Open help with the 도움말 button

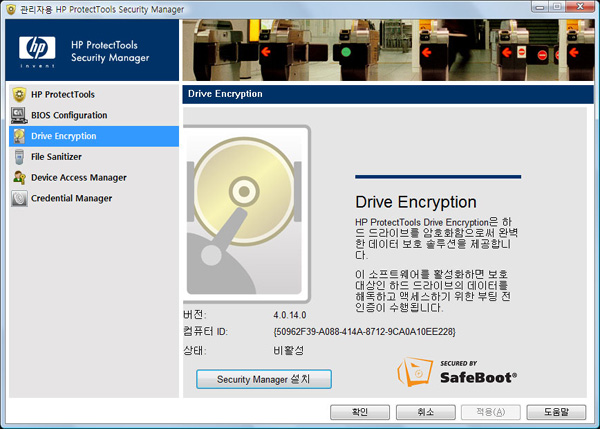(x=556, y=412)
